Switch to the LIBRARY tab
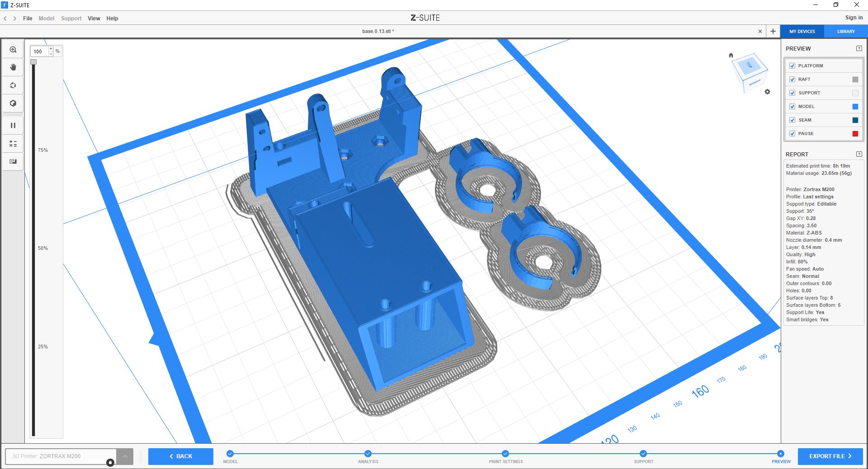The width and height of the screenshot is (868, 469). click(x=846, y=32)
